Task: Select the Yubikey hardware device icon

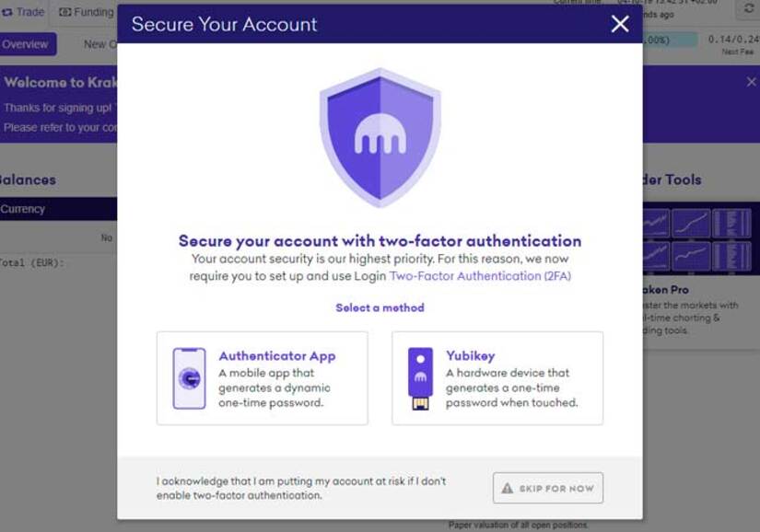Action: point(420,378)
